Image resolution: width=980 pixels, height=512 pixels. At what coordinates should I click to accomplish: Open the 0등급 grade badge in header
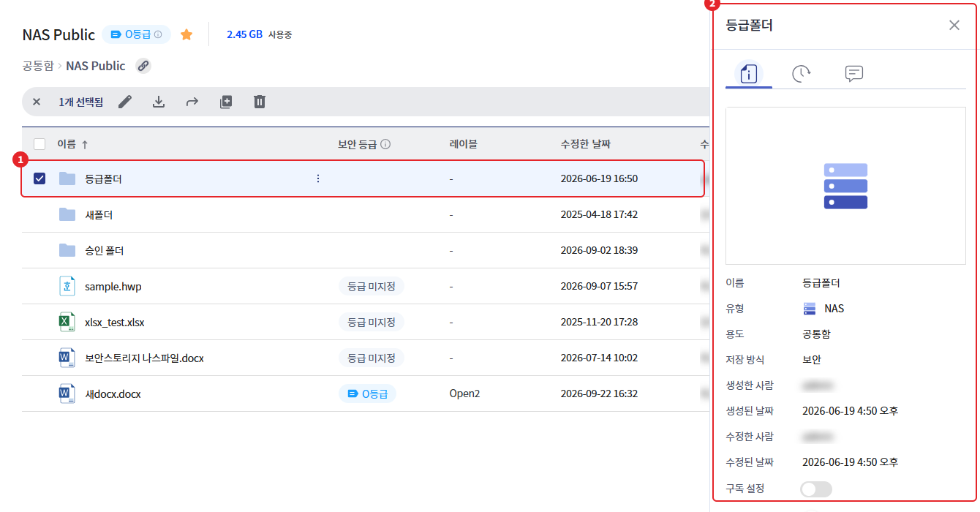tap(136, 34)
